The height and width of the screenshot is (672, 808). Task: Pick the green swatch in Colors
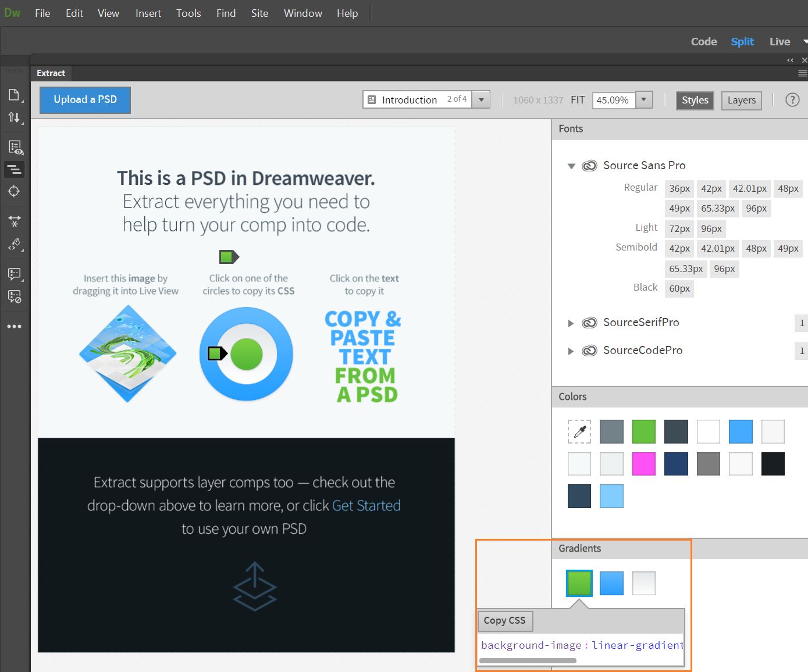pos(644,431)
